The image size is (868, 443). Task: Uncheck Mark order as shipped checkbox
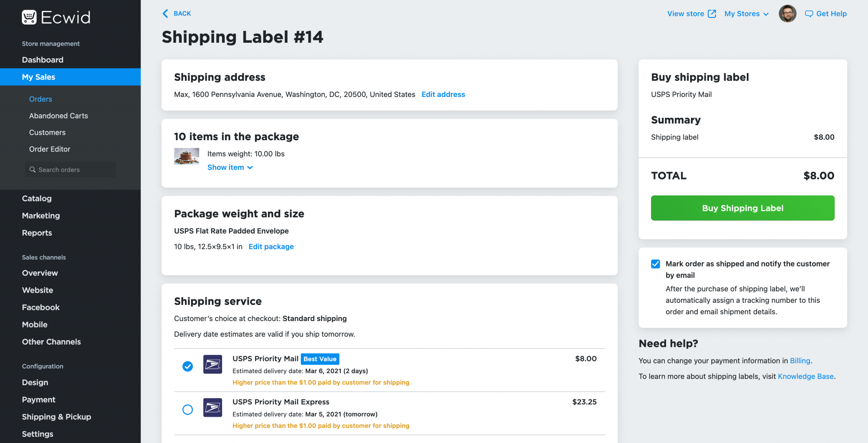coord(655,264)
